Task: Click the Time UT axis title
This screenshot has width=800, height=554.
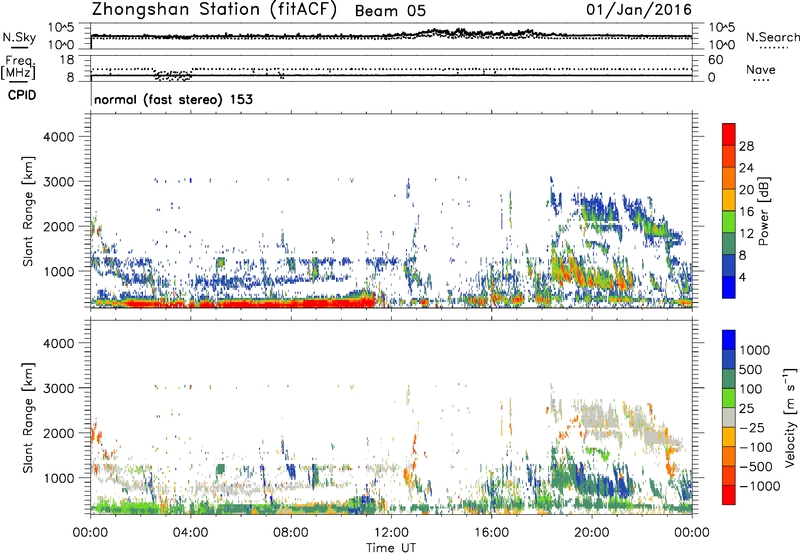Action: [391, 548]
